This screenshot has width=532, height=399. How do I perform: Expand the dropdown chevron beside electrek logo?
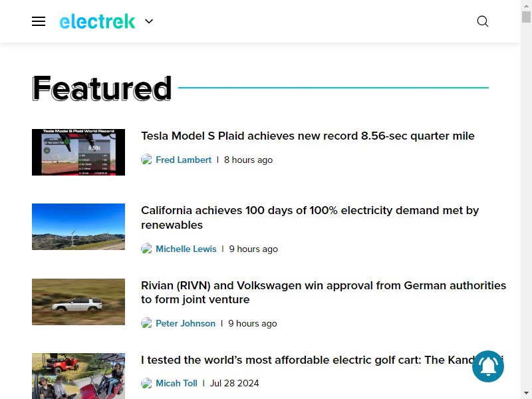(x=149, y=21)
